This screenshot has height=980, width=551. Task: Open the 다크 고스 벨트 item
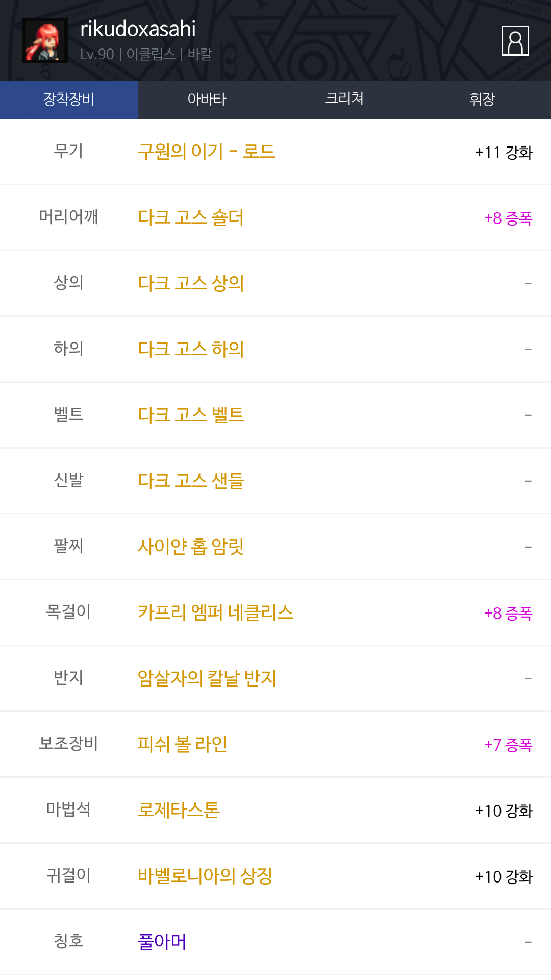pyautogui.click(x=191, y=415)
